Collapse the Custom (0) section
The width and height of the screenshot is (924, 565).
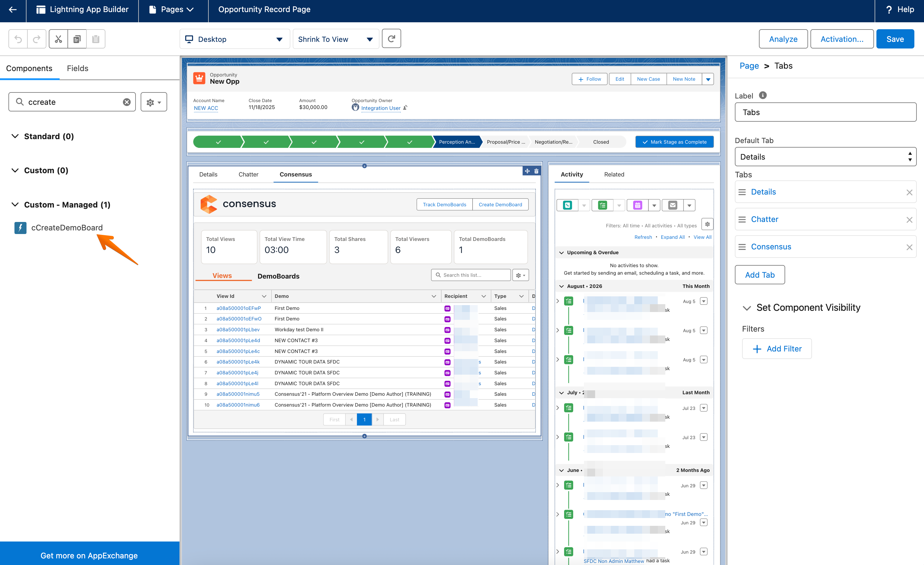click(15, 170)
